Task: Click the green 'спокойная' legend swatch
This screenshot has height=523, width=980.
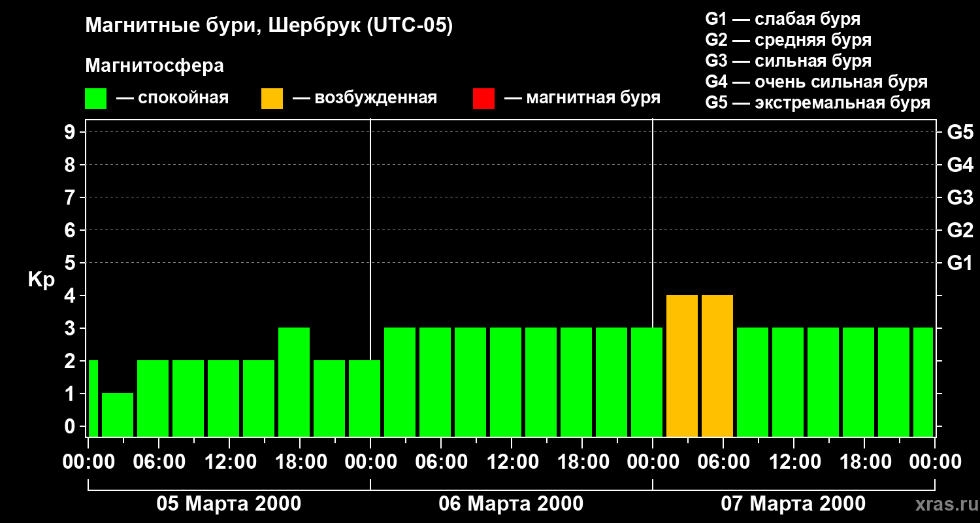Action: (95, 99)
